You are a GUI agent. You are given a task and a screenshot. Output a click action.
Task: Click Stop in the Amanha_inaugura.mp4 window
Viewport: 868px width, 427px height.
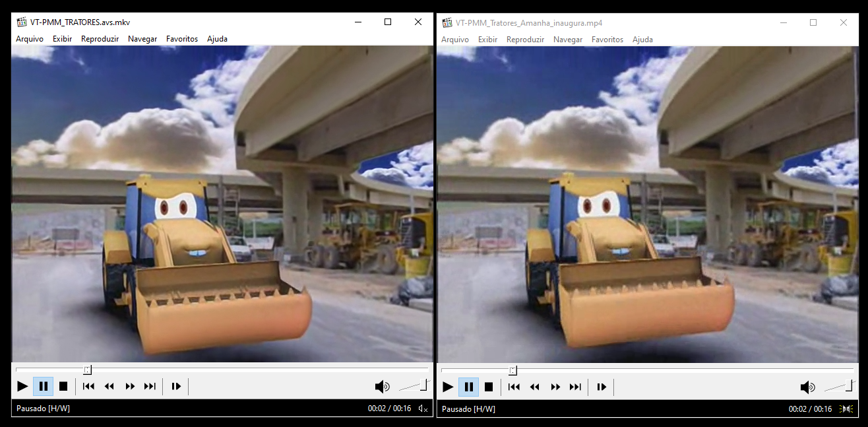tap(489, 386)
